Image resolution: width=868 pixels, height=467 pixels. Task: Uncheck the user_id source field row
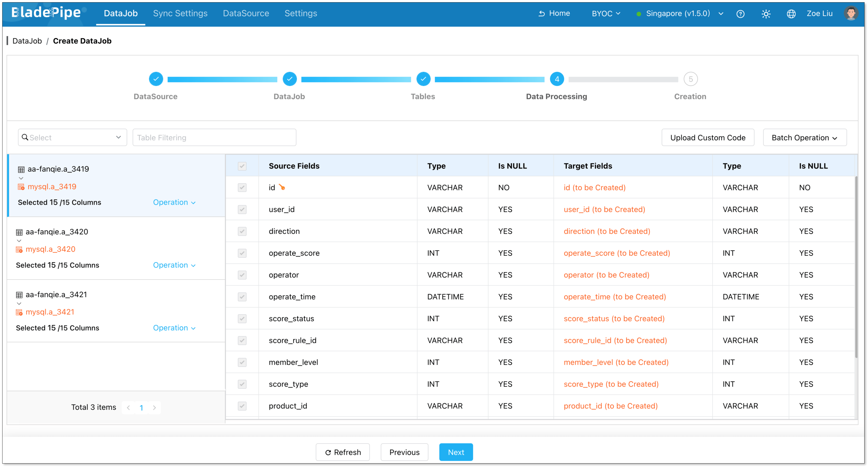coord(242,209)
